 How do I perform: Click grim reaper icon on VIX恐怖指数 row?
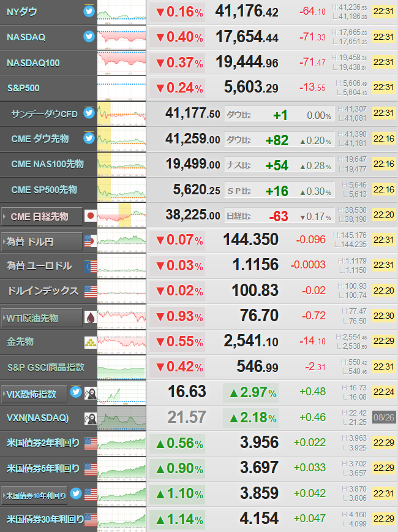click(91, 393)
